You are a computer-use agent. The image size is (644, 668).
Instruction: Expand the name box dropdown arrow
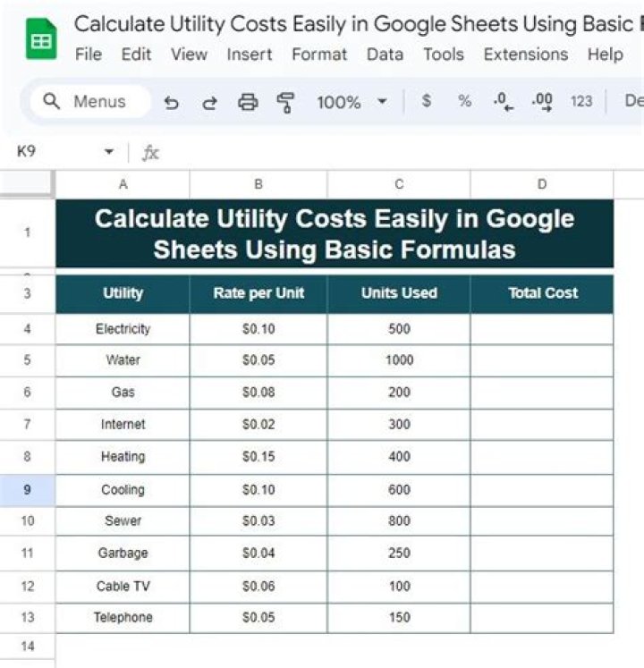pos(109,151)
